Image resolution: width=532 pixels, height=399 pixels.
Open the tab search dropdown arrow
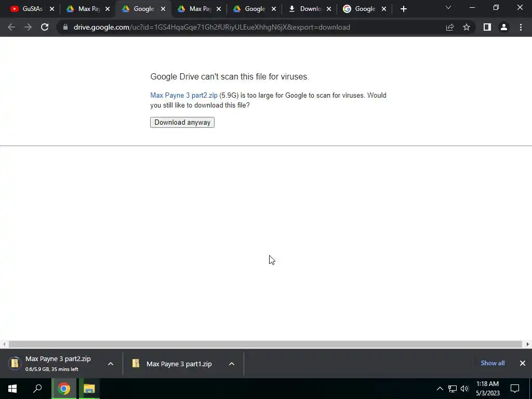[x=448, y=7]
